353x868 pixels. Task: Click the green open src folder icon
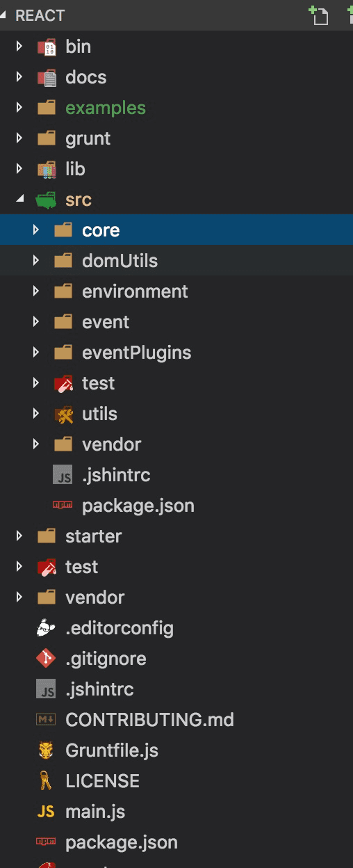coord(46,200)
